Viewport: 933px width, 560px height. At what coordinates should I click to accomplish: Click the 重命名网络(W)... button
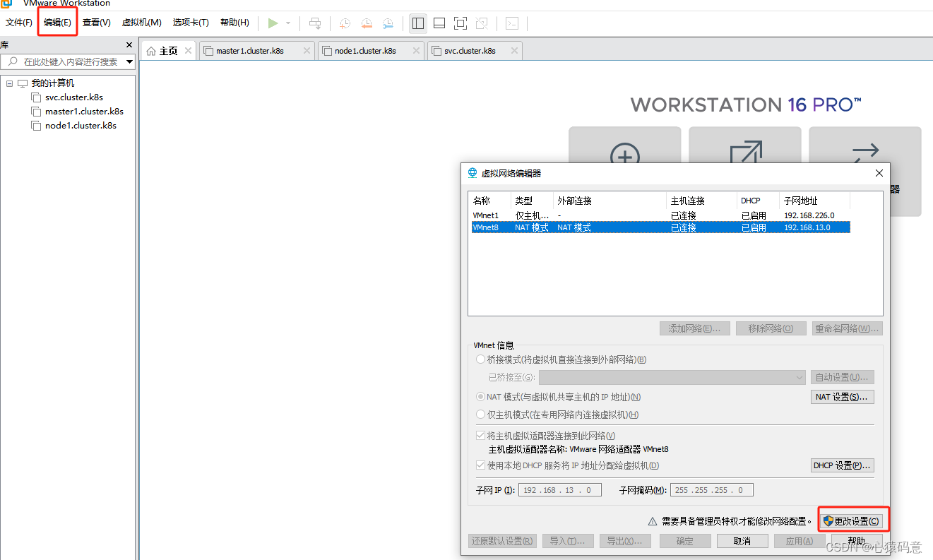click(x=847, y=328)
